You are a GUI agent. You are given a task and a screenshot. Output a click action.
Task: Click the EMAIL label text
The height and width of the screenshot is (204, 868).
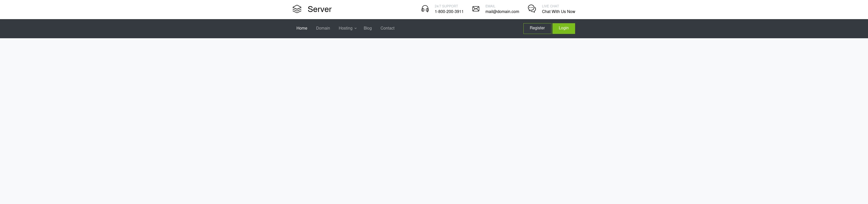(490, 6)
